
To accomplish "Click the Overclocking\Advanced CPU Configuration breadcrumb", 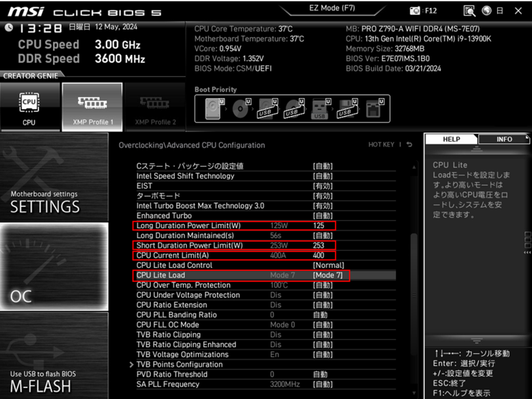I will (x=192, y=145).
